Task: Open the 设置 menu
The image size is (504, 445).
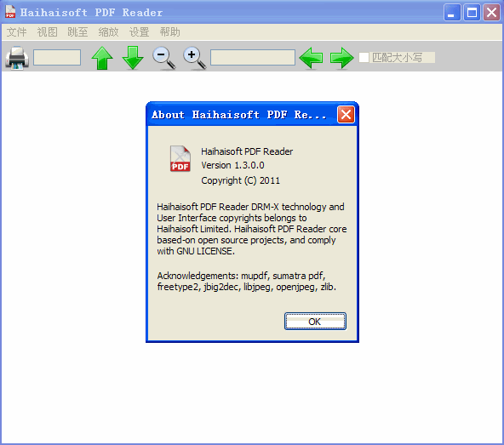Action: point(139,32)
